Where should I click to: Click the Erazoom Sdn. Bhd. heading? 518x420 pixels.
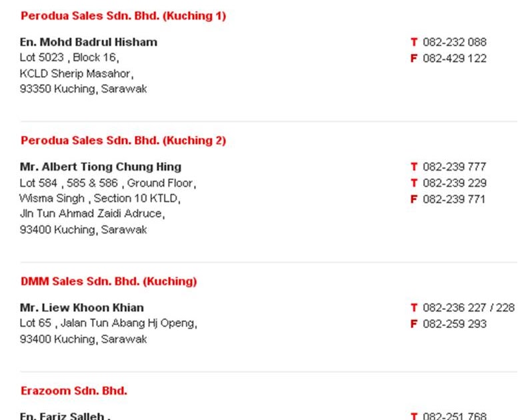(x=74, y=391)
